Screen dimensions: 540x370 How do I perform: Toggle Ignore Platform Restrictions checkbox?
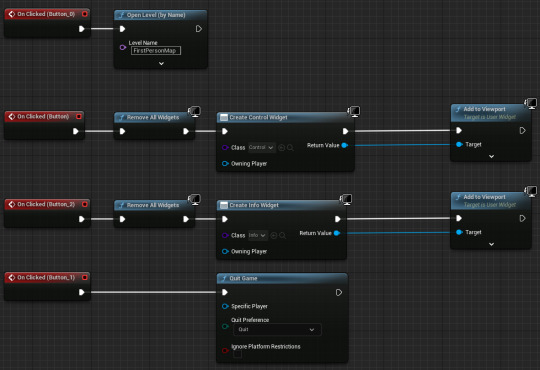tap(237, 354)
